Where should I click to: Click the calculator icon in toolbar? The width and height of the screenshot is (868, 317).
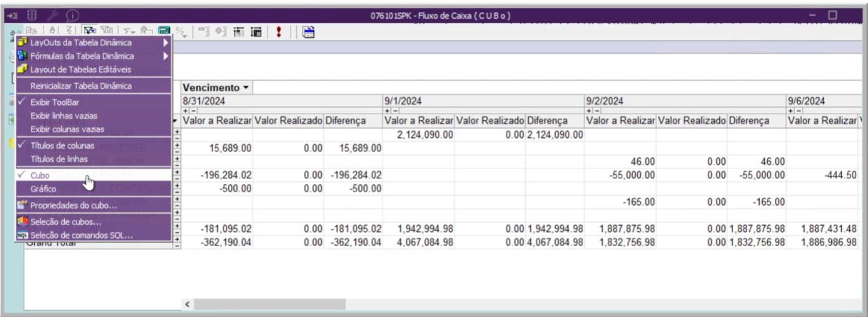(x=164, y=30)
